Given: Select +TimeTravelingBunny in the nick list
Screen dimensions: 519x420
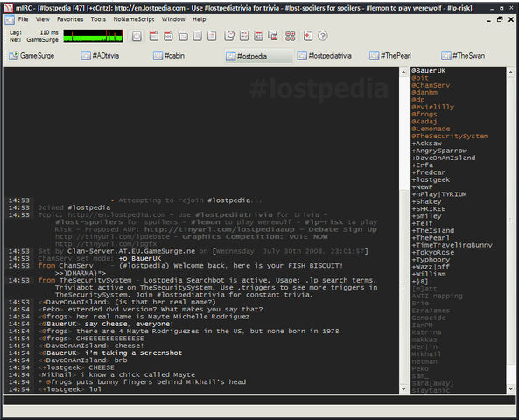Looking at the screenshot, I should pyautogui.click(x=452, y=245).
